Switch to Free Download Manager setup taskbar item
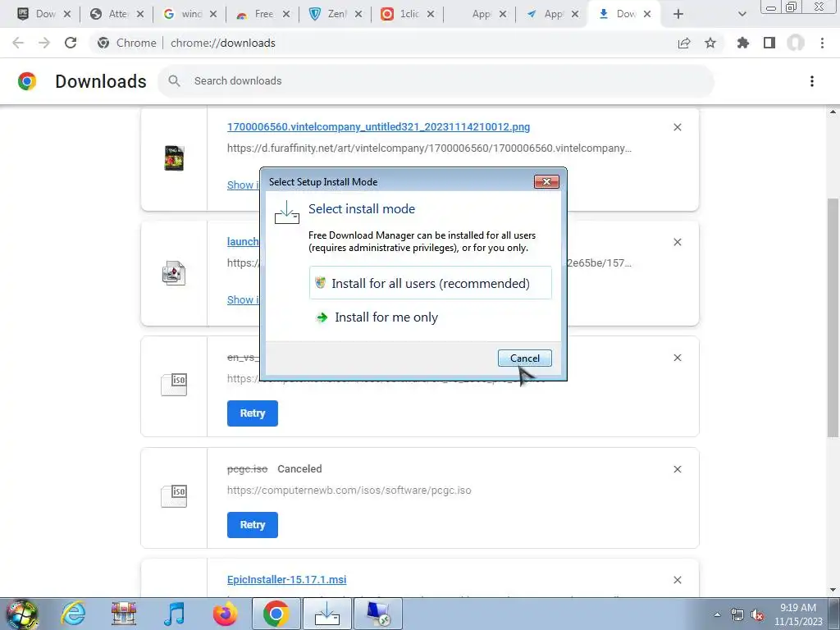Image resolution: width=840 pixels, height=630 pixels. (x=327, y=614)
